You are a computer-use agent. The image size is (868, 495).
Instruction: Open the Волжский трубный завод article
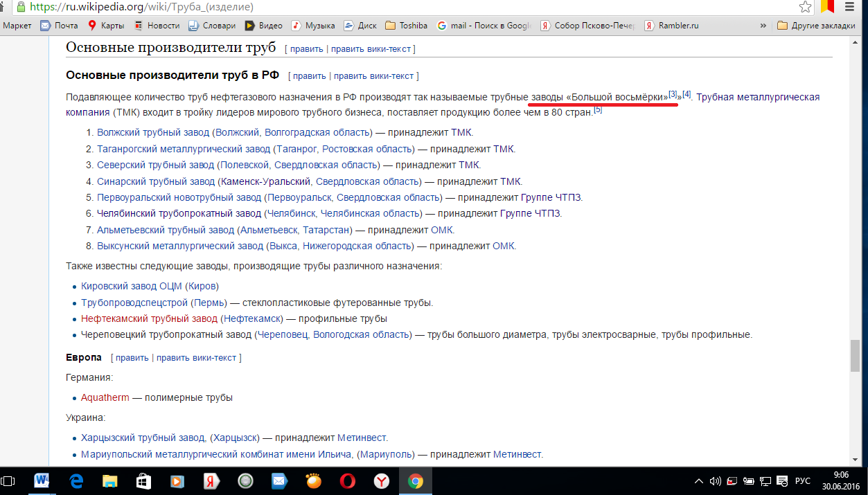coord(153,132)
